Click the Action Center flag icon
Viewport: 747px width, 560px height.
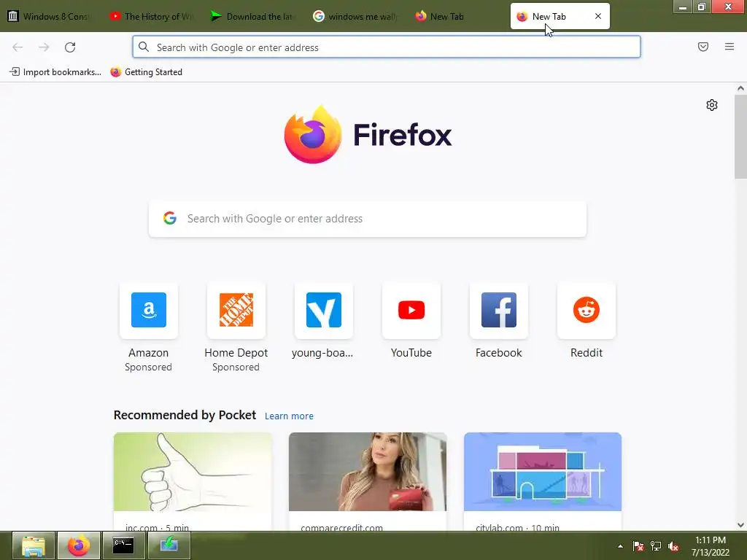pos(638,546)
